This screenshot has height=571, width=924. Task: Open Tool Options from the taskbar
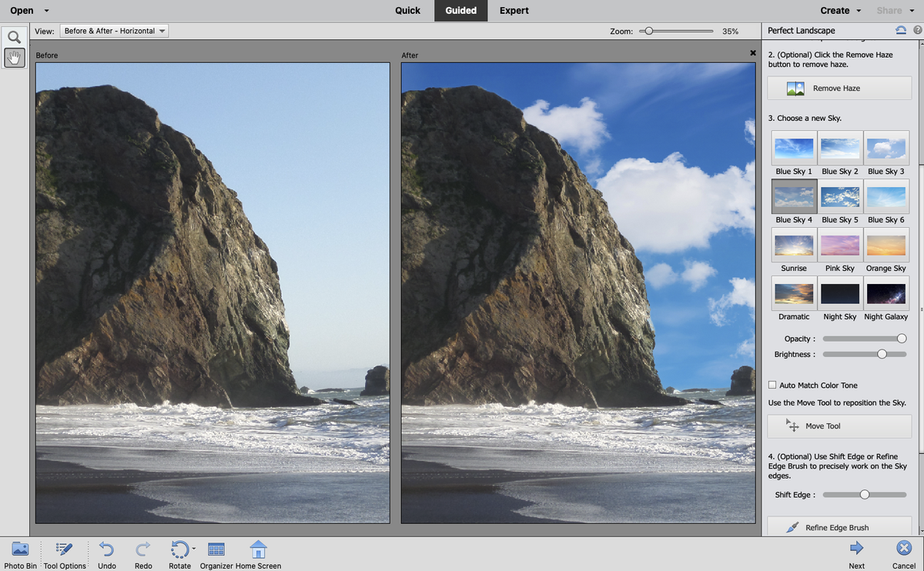65,549
